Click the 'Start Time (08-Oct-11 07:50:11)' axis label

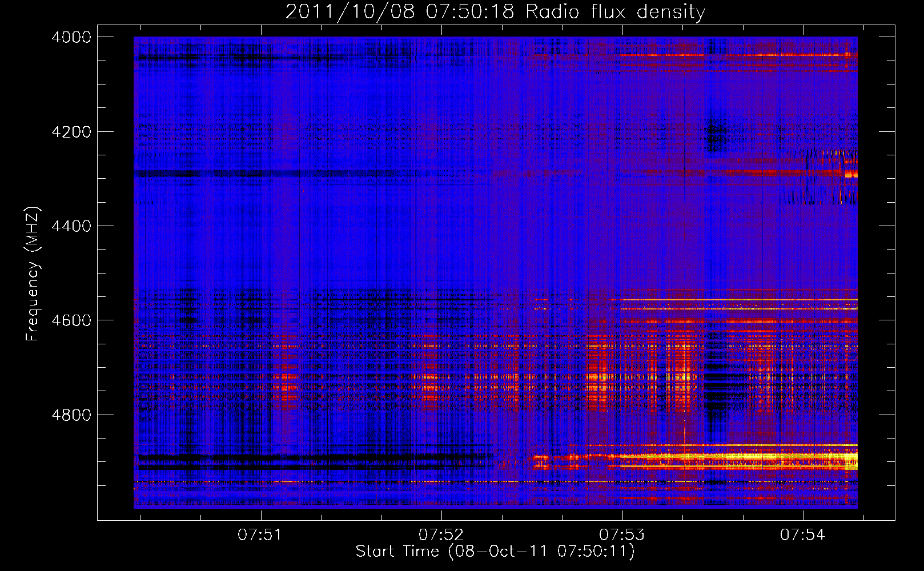pos(495,552)
